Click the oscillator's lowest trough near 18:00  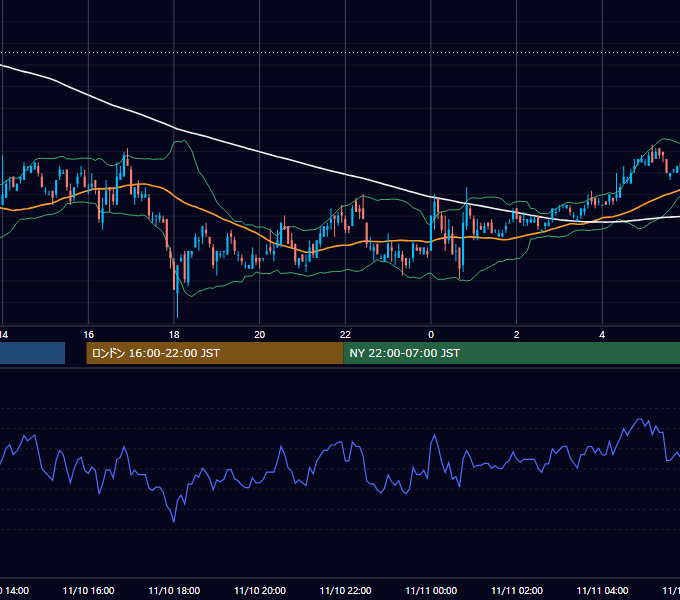pyautogui.click(x=174, y=520)
